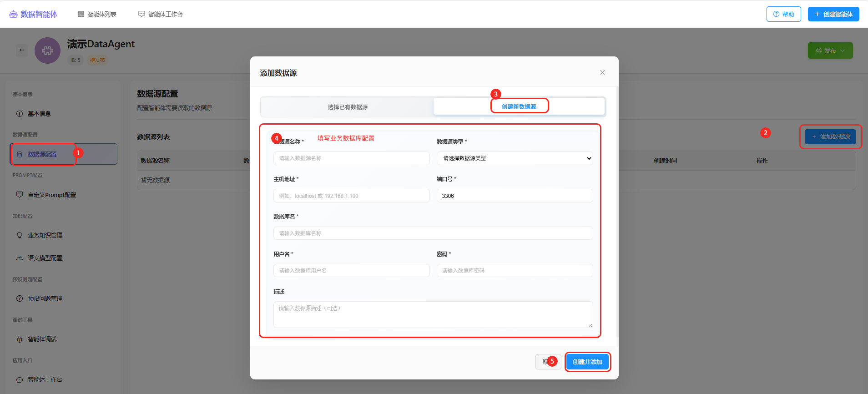The image size is (868, 394).
Task: Click the 帮助 button
Action: click(x=783, y=14)
